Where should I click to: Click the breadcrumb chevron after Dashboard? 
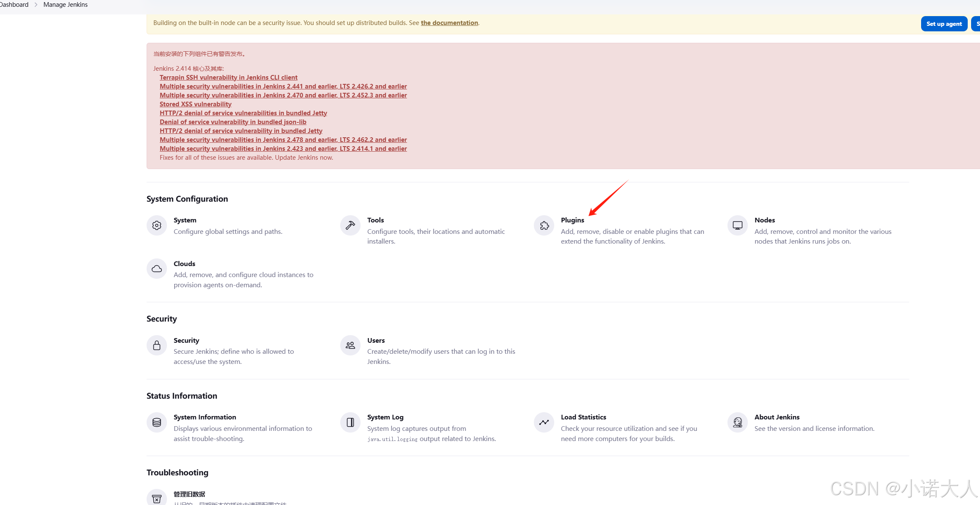tap(36, 5)
